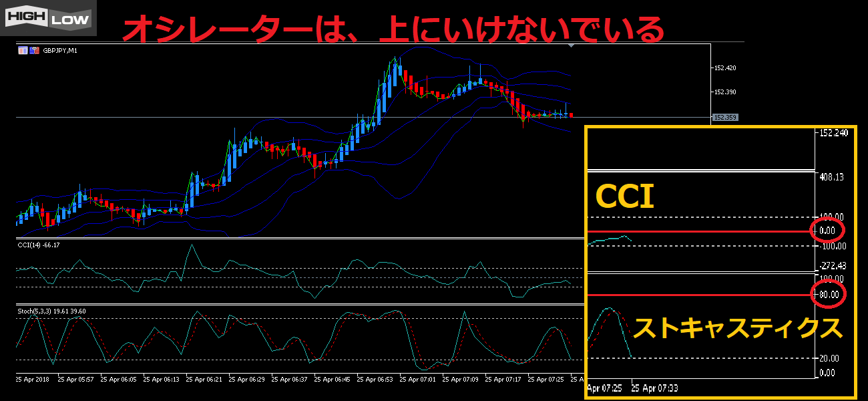Click the HighLow logo
The image size is (868, 401).
click(48, 17)
